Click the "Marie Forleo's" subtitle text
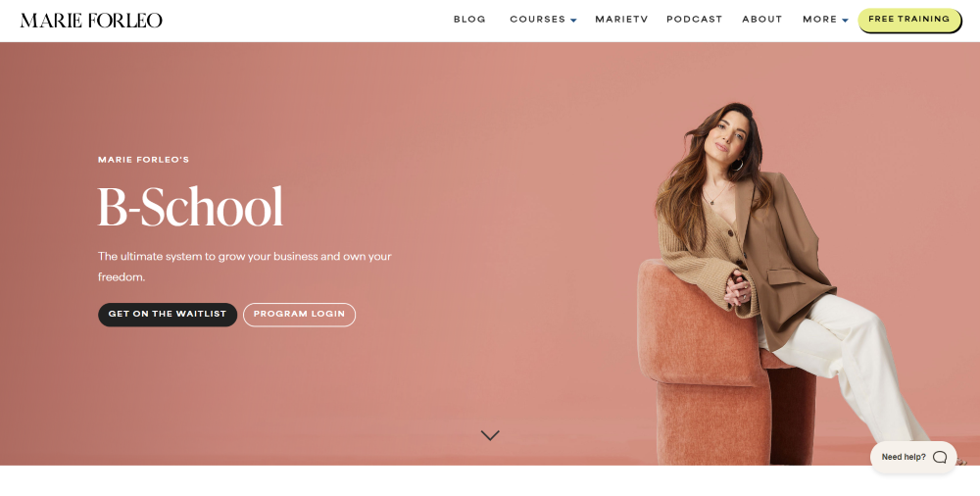The width and height of the screenshot is (980, 496). [144, 160]
